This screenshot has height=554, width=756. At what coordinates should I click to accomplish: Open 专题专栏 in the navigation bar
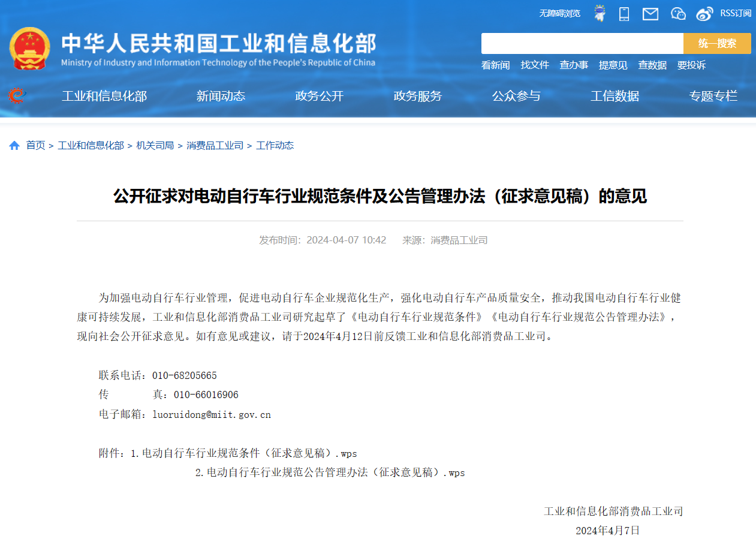pos(713,96)
